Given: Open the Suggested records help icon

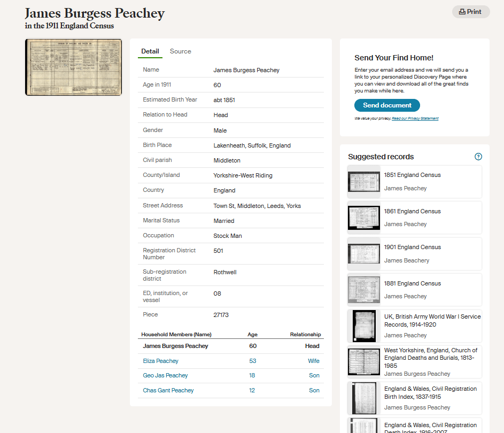Looking at the screenshot, I should (x=478, y=157).
